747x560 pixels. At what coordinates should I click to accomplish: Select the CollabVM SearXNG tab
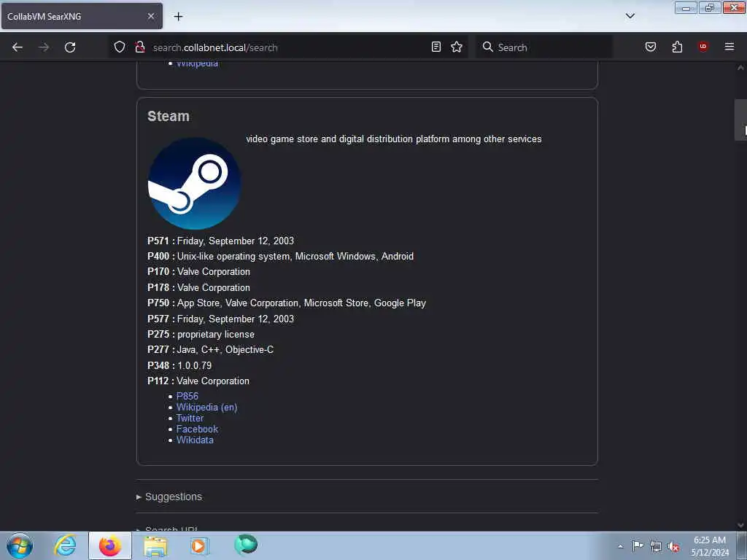tap(82, 16)
